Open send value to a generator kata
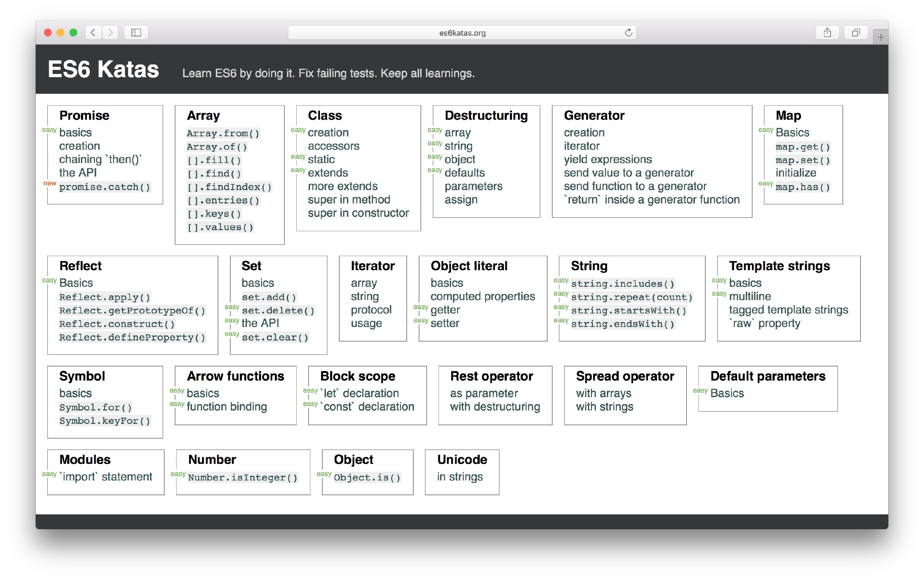Screen dimensions: 924x580 pyautogui.click(x=629, y=172)
